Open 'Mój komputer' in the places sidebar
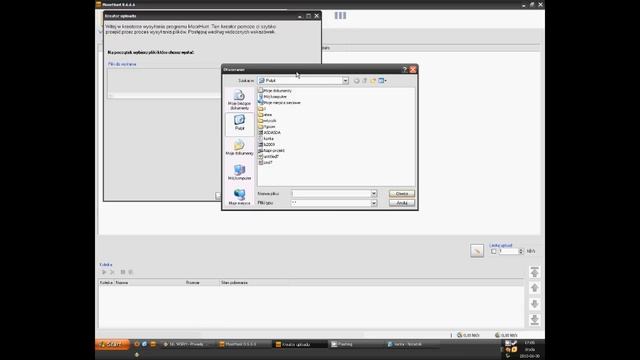Screen dimensions: 640x360 coord(240,172)
